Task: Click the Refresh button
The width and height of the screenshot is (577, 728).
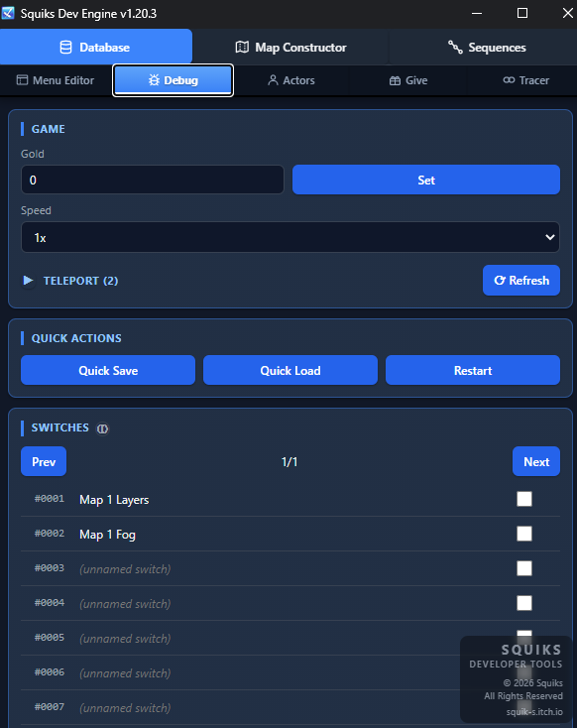Action: click(x=520, y=281)
